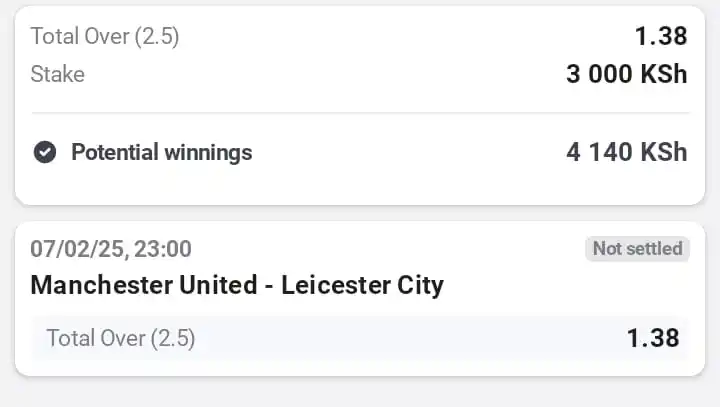Select the Manchester United - Leicester City match
This screenshot has width=720, height=407.
[237, 285]
